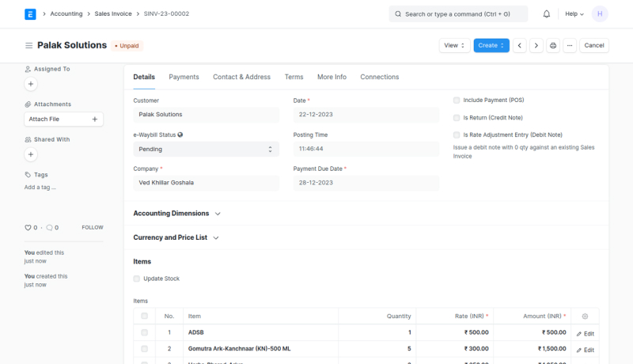
Task: Add a user under Shared With
Action: click(31, 154)
